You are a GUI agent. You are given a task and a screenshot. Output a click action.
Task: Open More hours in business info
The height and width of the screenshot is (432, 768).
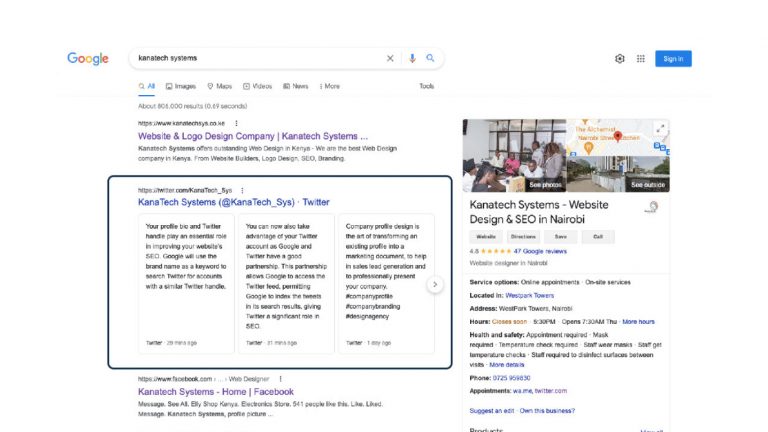point(638,322)
